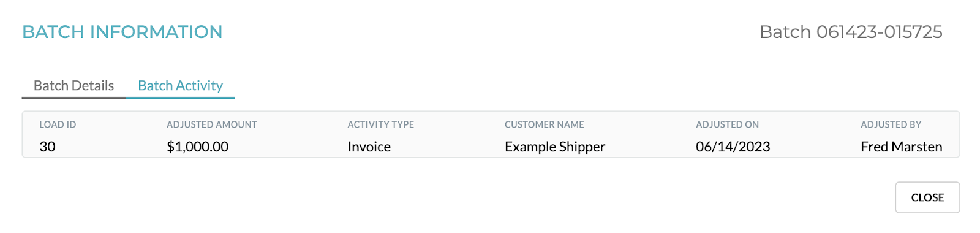Click the ACTIVITY TYPE column header
The height and width of the screenshot is (233, 980).
381,124
